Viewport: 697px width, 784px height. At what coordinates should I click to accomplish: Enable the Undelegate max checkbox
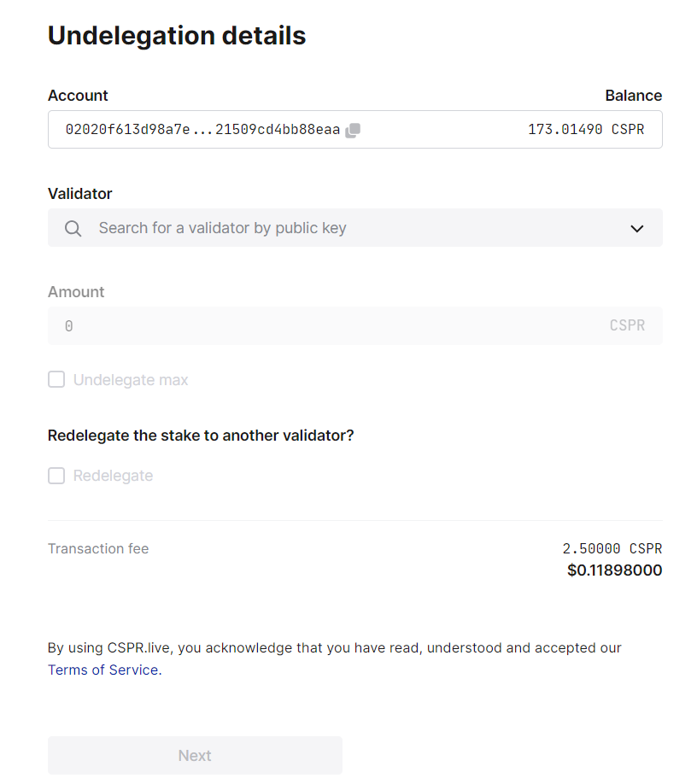(56, 379)
